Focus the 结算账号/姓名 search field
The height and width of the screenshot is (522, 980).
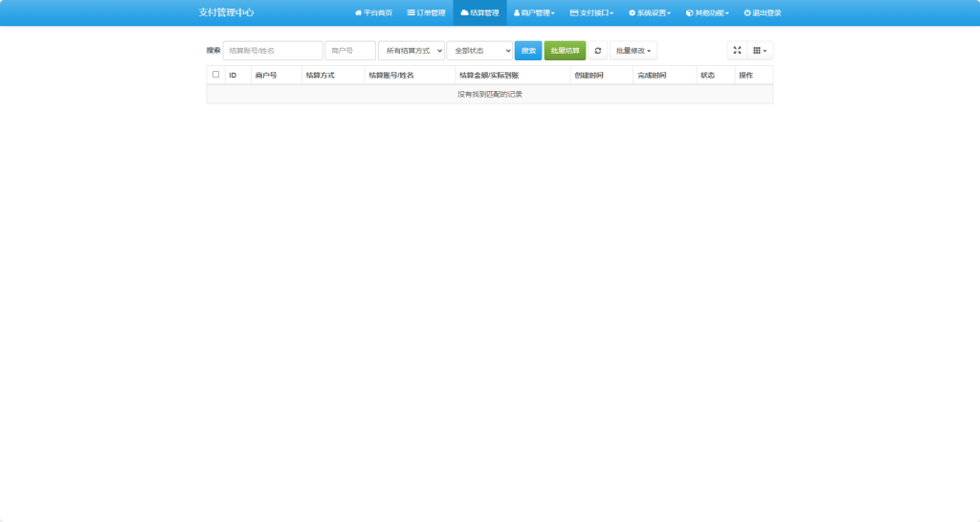click(273, 51)
